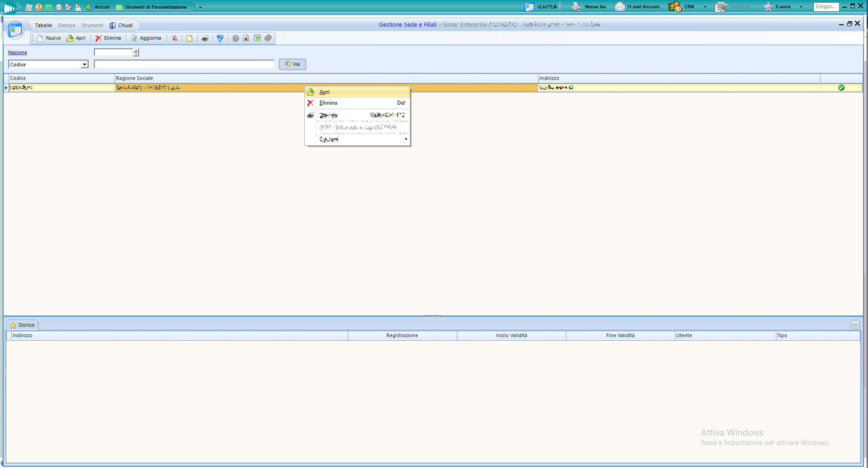Collapse the Storico panel with chevron button
This screenshot has height=468, width=868.
point(855,325)
